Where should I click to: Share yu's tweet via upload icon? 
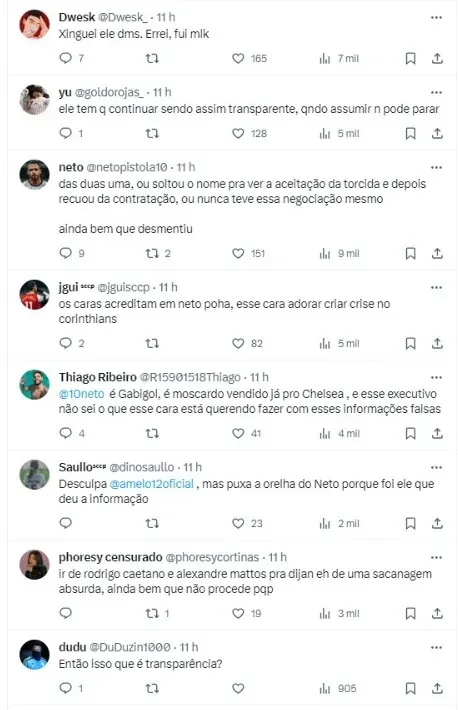437,134
